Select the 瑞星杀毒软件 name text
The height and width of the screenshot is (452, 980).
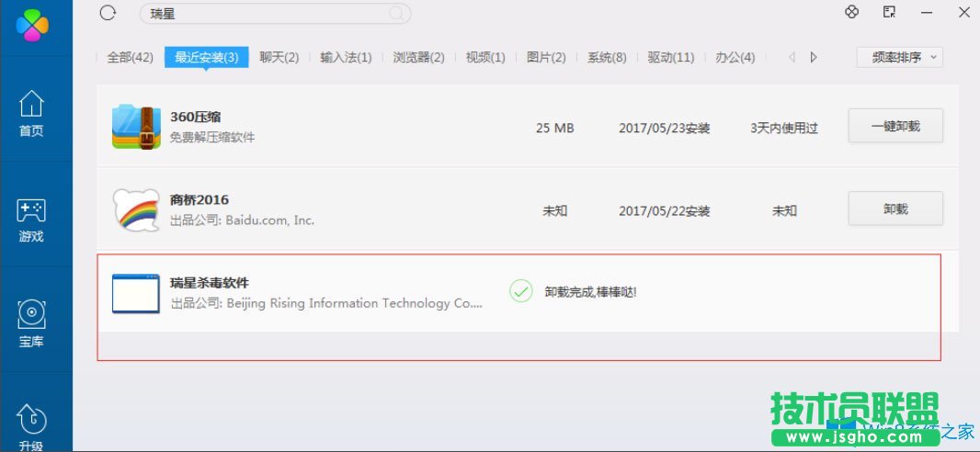(x=210, y=283)
